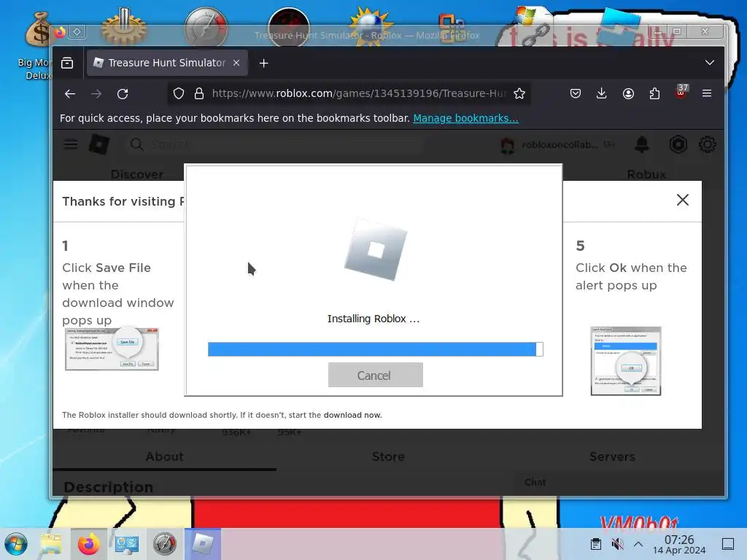Bookmark this page with star icon
The height and width of the screenshot is (560, 747).
[x=519, y=94]
